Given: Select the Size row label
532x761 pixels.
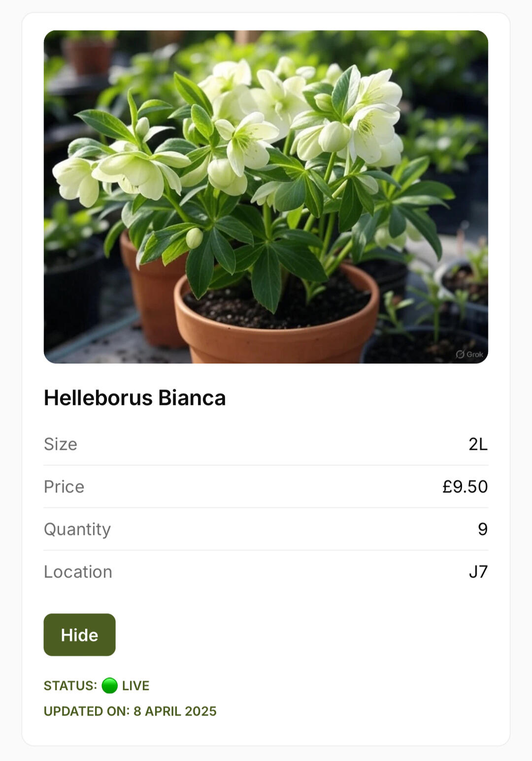Looking at the screenshot, I should [x=61, y=444].
